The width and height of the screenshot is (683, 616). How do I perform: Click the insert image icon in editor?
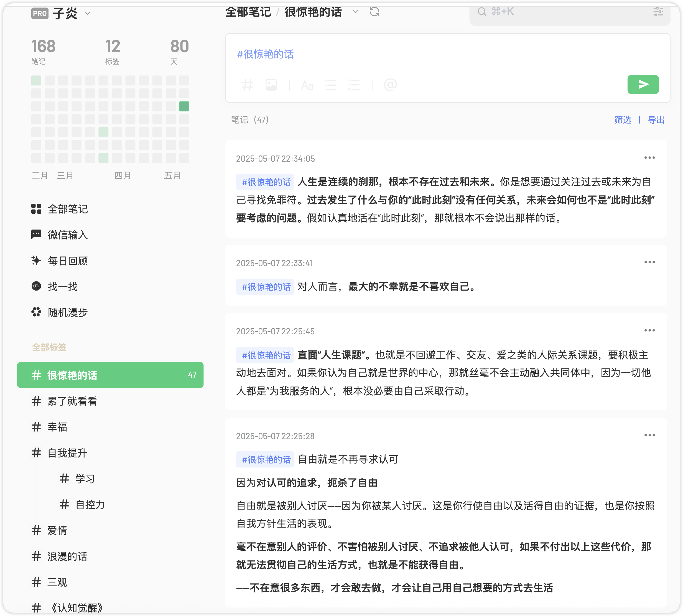pos(271,85)
